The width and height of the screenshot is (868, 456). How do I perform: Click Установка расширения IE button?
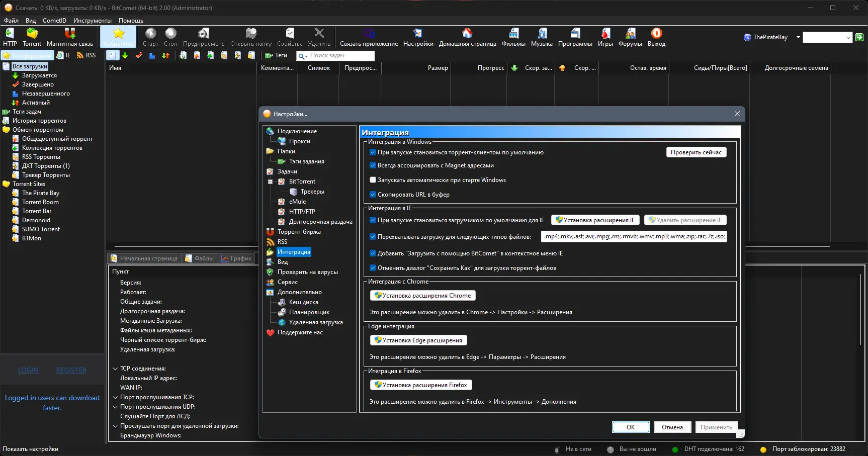pos(595,220)
